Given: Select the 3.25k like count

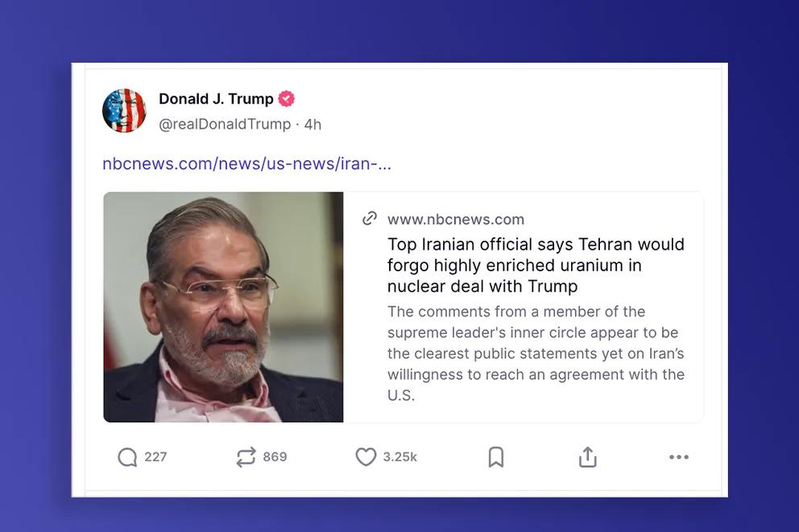Looking at the screenshot, I should tap(399, 456).
